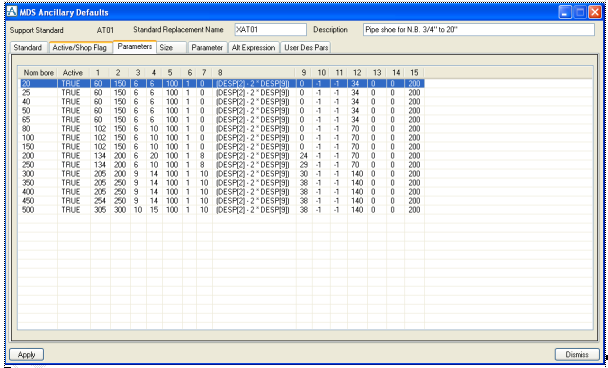Image resolution: width=608 pixels, height=368 pixels.
Task: Select the row with Nom bore 400
Action: coord(222,192)
